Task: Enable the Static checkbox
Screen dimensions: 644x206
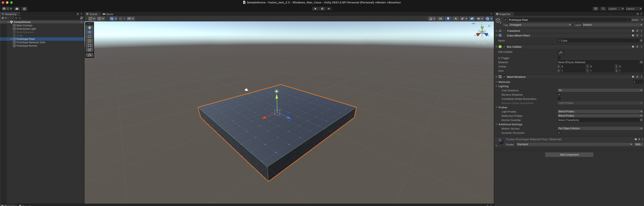Action: point(629,20)
